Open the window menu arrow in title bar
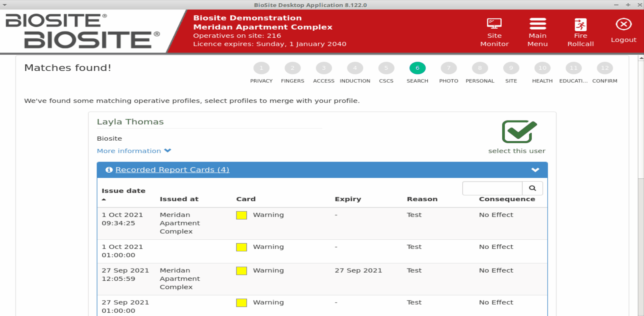Viewport: 644px width, 316px height. point(5,5)
